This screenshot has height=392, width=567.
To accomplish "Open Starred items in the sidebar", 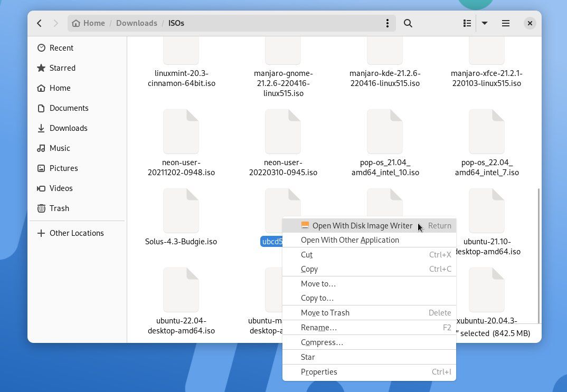I will [x=62, y=68].
